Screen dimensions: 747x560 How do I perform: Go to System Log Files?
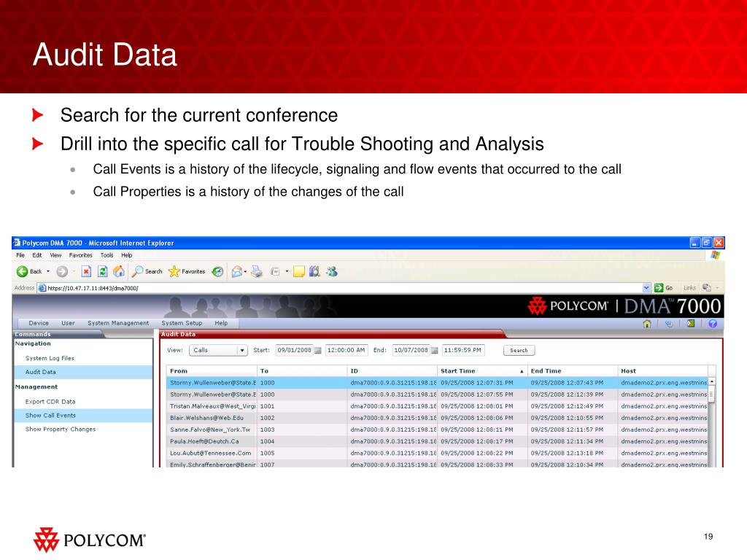[x=50, y=358]
